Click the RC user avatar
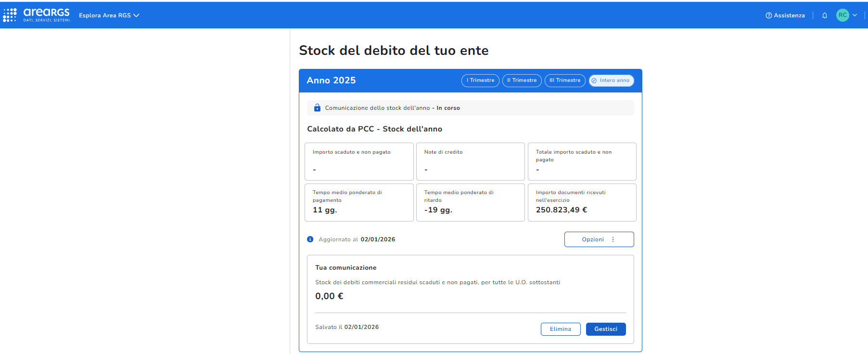This screenshot has height=354, width=868. click(x=842, y=15)
